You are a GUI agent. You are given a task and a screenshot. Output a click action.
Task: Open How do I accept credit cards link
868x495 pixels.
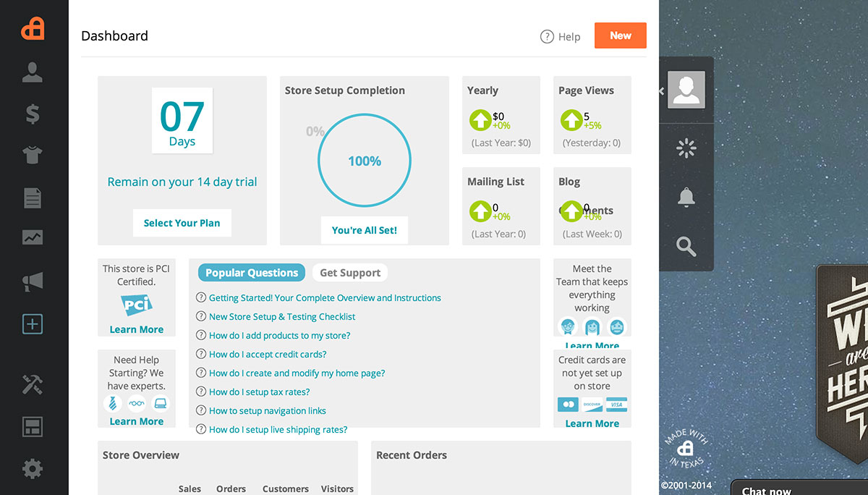click(x=268, y=355)
